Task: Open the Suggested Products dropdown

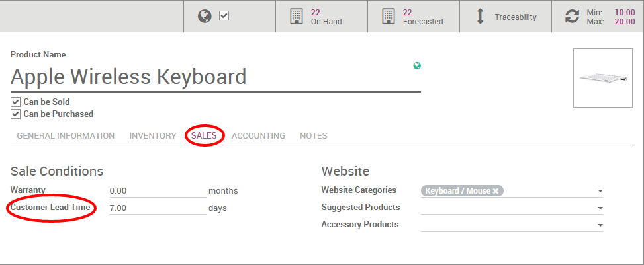Action: [600, 208]
